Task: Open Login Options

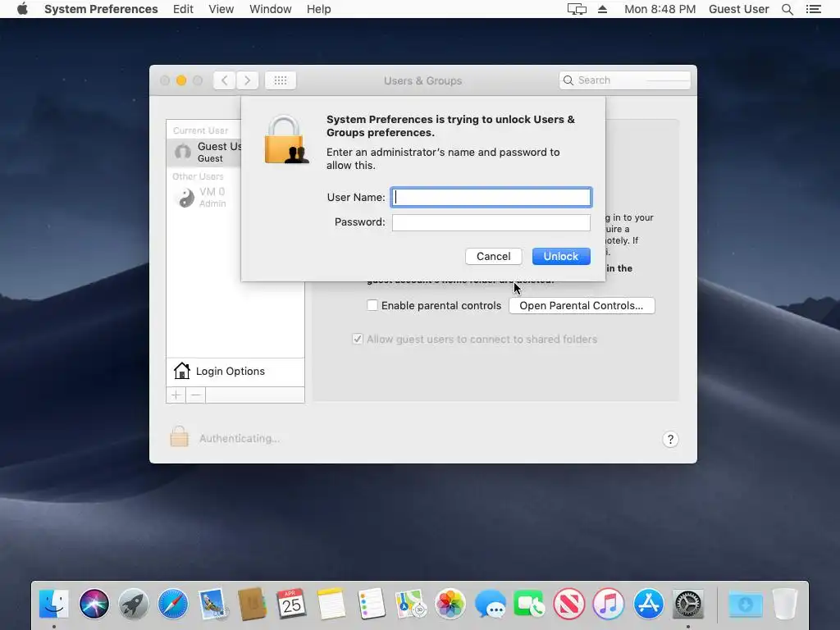Action: tap(235, 372)
